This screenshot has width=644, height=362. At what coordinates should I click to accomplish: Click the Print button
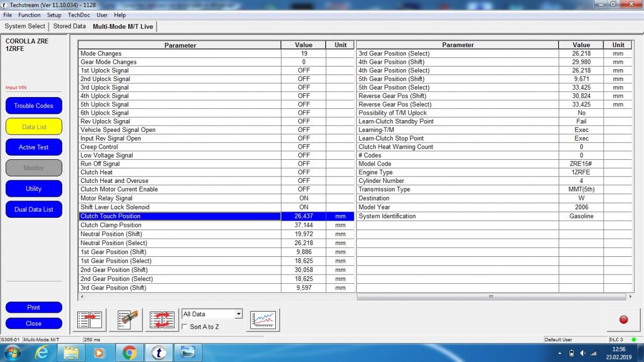tap(34, 307)
